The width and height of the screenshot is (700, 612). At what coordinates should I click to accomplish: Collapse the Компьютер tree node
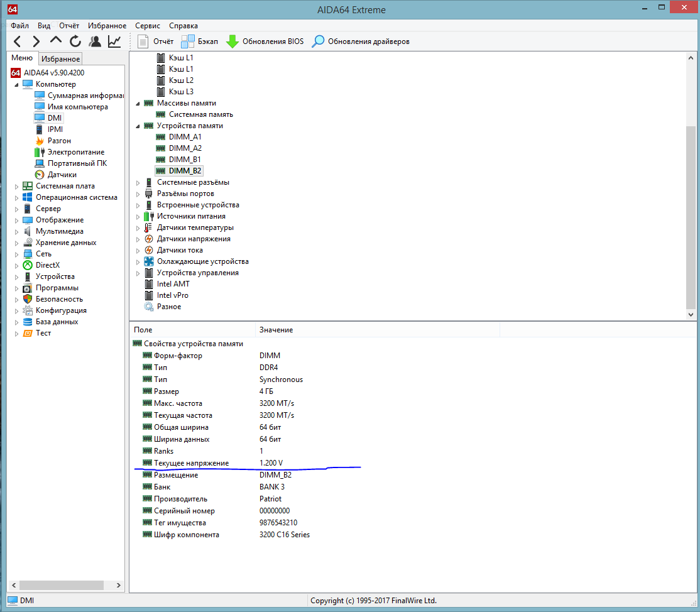coord(16,84)
